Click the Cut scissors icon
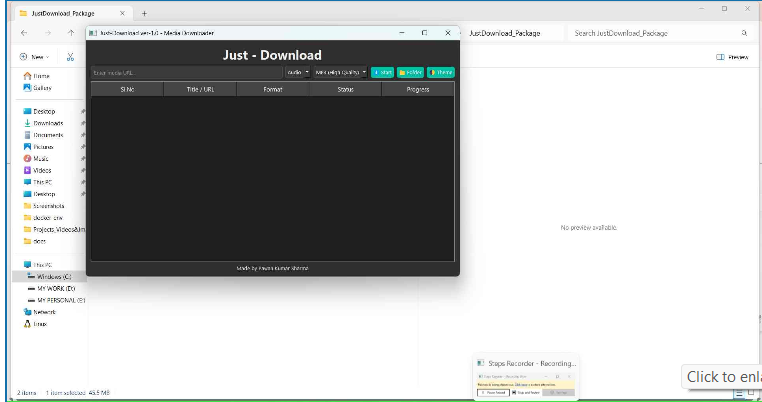The height and width of the screenshot is (402, 762). pyautogui.click(x=70, y=57)
